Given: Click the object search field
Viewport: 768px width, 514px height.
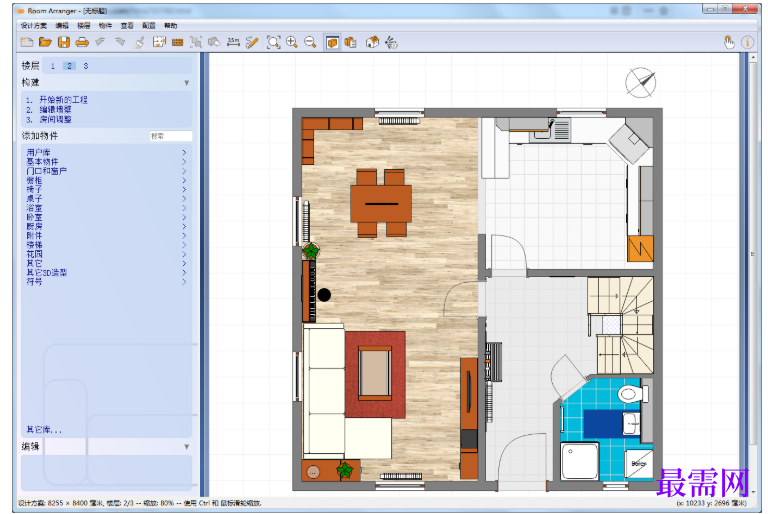Looking at the screenshot, I should (171, 136).
